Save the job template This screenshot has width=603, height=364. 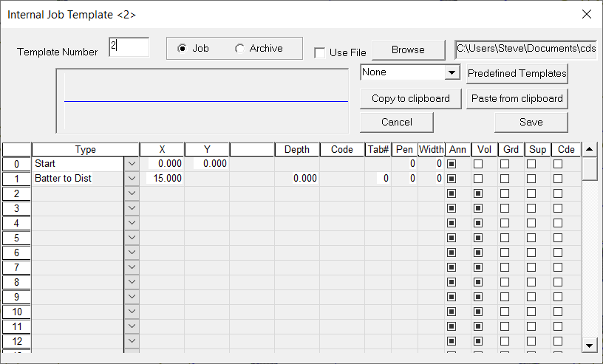(531, 122)
